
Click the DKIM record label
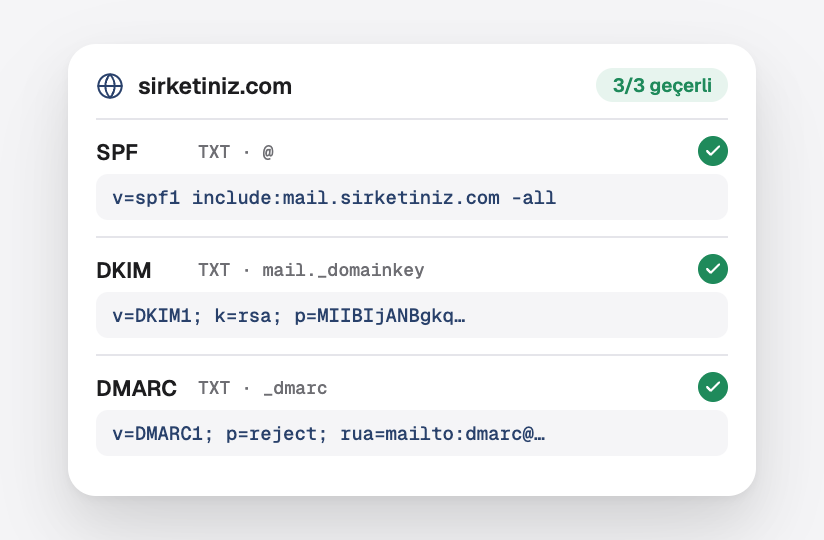click(124, 271)
